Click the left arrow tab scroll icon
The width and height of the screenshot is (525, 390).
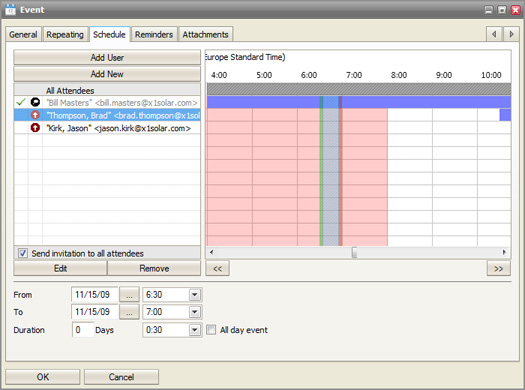click(494, 34)
